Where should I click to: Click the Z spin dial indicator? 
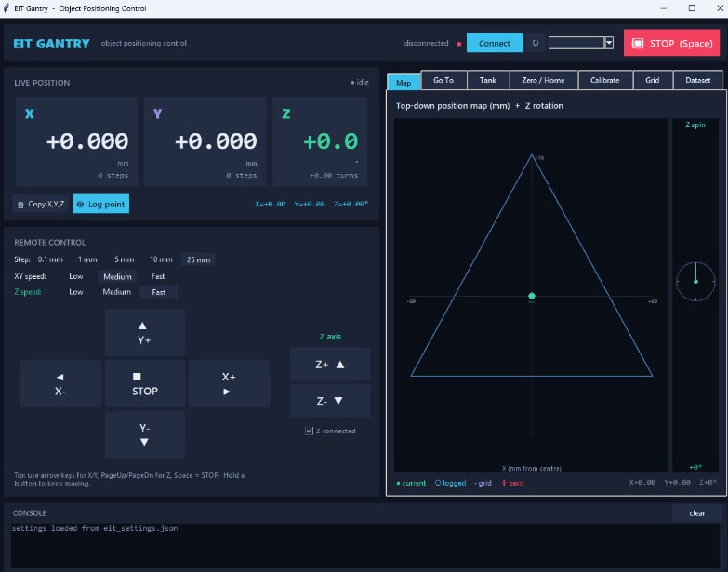[x=695, y=282]
